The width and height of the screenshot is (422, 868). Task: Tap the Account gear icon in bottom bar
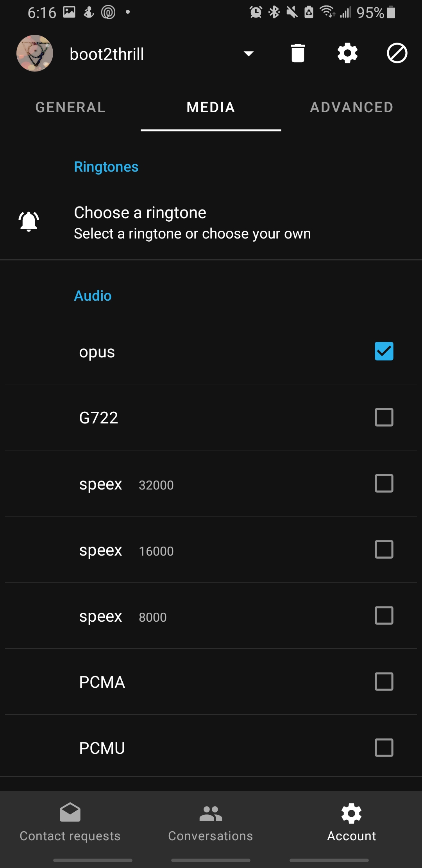pos(351,813)
